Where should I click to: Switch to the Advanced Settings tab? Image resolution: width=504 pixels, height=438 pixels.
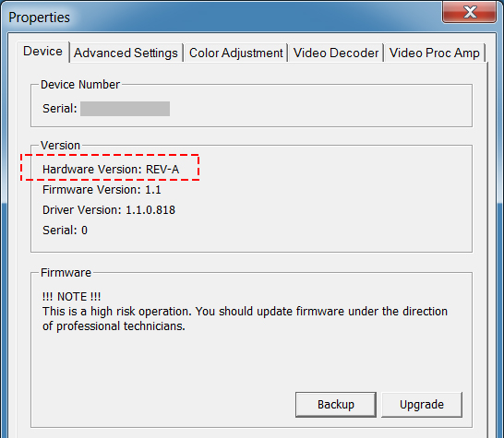tap(126, 53)
